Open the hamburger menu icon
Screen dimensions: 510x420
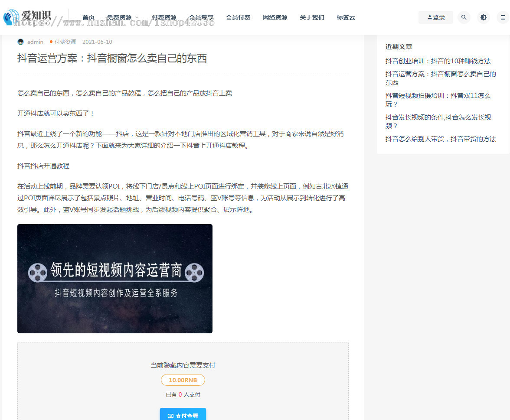click(x=503, y=17)
